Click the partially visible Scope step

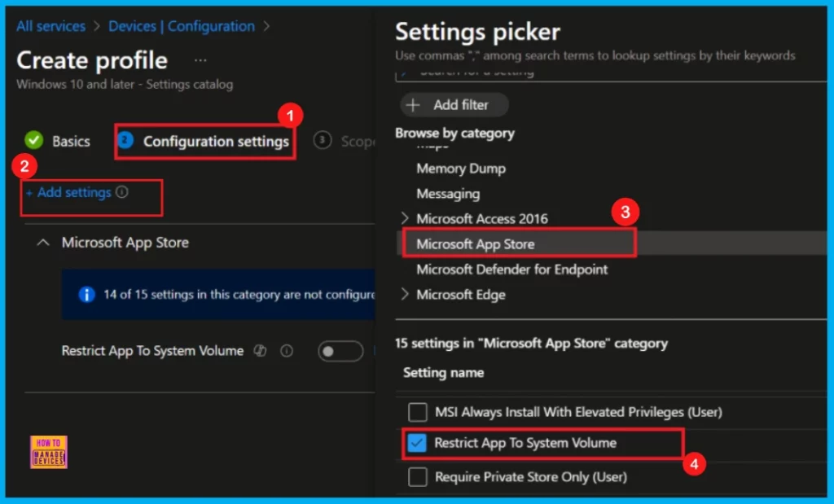(x=358, y=142)
